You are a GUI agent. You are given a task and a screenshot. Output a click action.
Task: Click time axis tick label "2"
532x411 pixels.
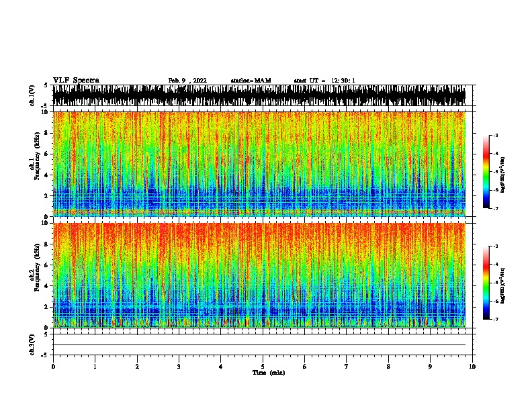137,367
